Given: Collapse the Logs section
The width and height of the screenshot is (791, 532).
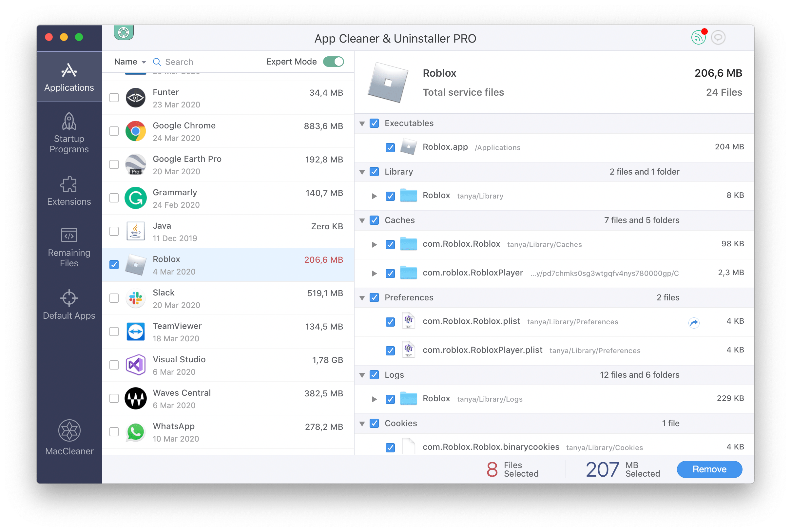Looking at the screenshot, I should [x=364, y=375].
